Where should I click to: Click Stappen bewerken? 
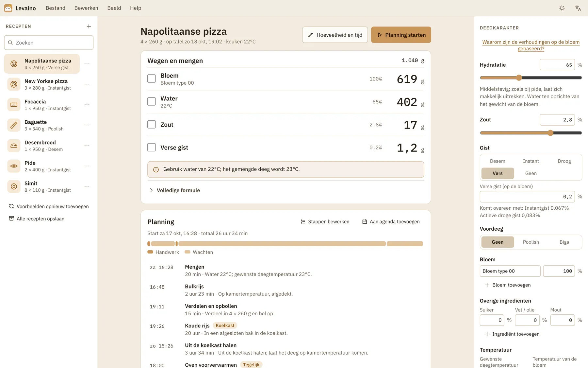point(325,222)
